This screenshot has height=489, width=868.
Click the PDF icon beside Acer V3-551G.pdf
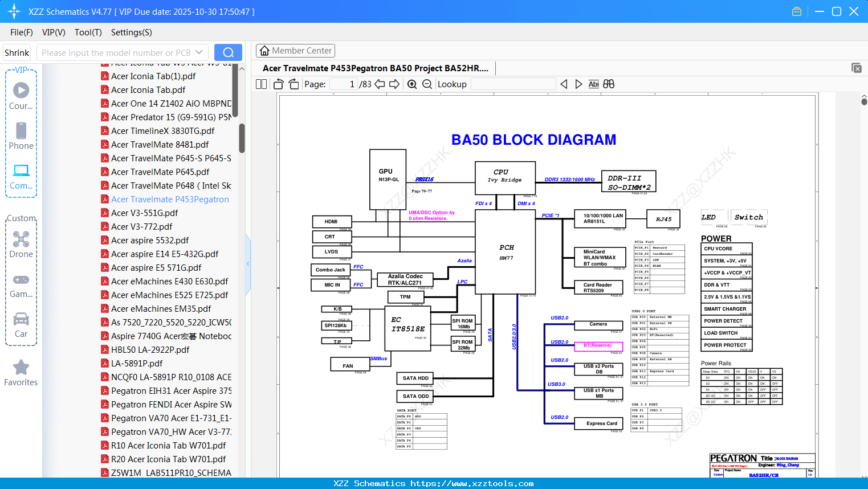pos(105,213)
